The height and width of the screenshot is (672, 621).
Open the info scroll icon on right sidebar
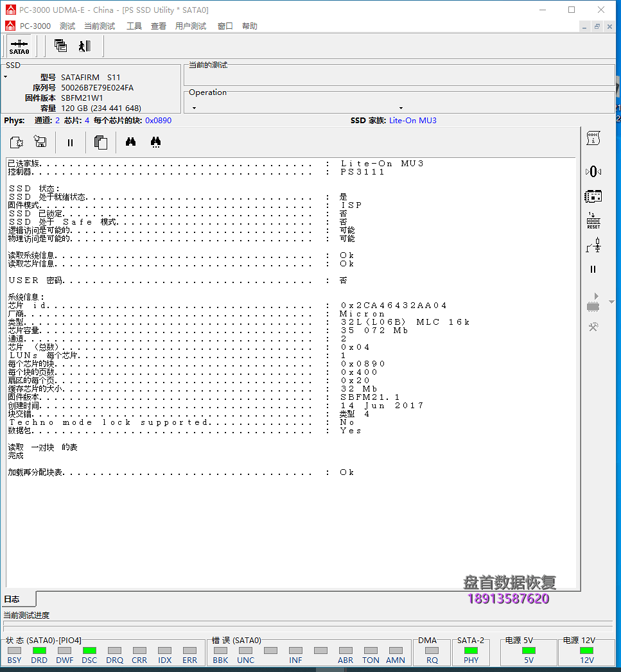pos(593,138)
